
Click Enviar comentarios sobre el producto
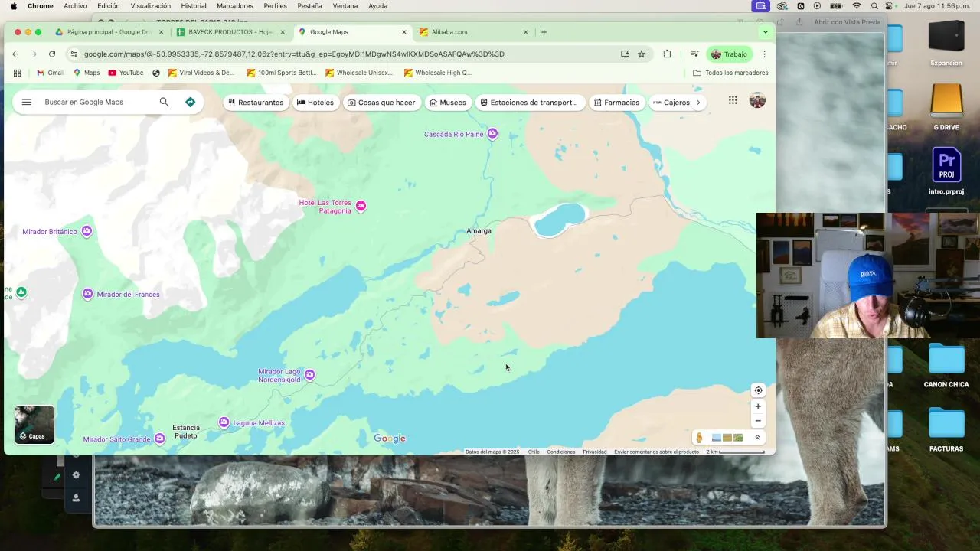tap(656, 452)
